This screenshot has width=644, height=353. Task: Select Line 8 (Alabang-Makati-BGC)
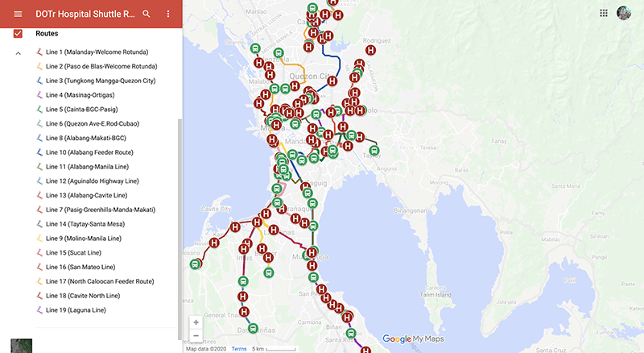pos(86,138)
